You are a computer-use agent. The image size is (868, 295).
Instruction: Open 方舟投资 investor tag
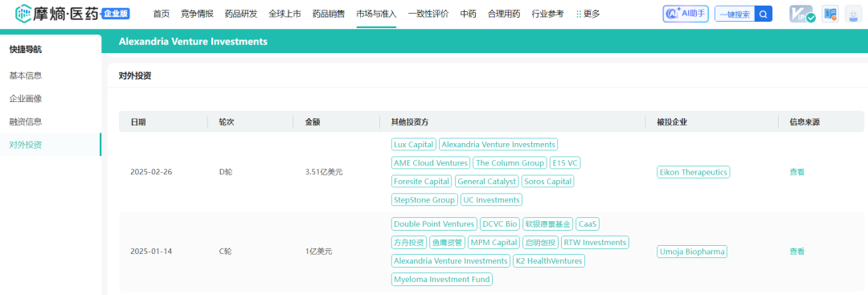pos(409,243)
